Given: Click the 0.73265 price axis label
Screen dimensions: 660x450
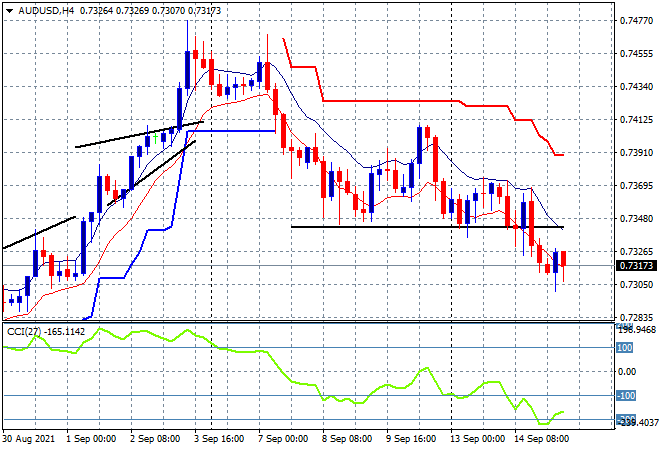Looking at the screenshot, I should pyautogui.click(x=636, y=252).
